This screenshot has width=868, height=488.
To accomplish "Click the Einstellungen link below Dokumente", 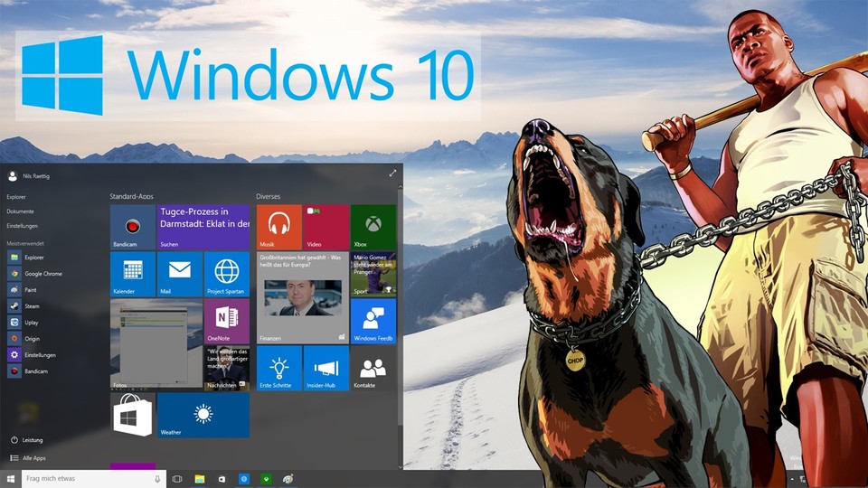I will point(23,225).
